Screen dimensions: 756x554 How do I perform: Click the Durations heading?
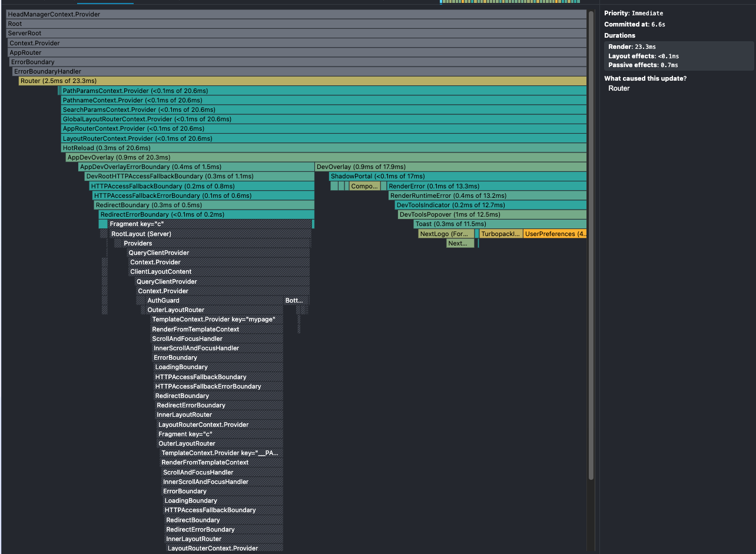[x=619, y=35]
